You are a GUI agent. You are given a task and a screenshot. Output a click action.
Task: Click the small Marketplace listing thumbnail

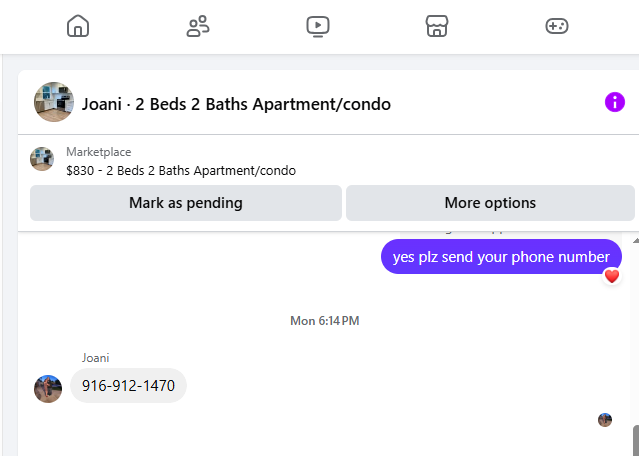coord(42,160)
